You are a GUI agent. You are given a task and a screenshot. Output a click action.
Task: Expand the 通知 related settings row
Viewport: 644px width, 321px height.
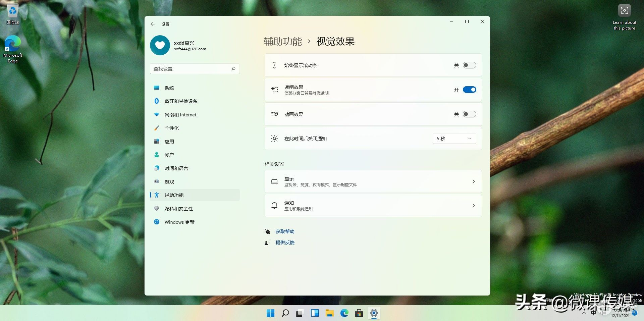point(373,206)
